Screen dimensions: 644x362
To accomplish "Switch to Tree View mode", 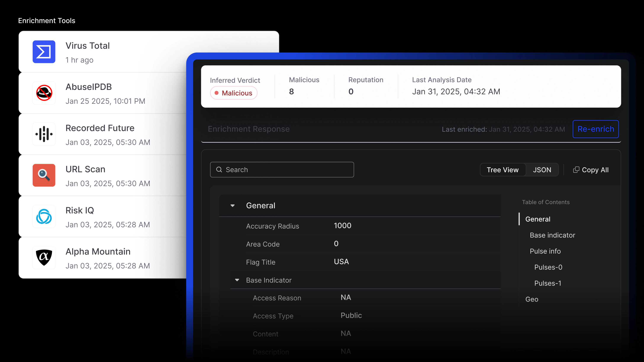I will click(x=502, y=170).
